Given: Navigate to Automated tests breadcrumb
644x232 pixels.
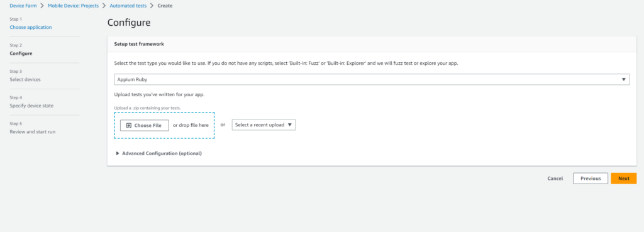Looking at the screenshot, I should [x=128, y=6].
